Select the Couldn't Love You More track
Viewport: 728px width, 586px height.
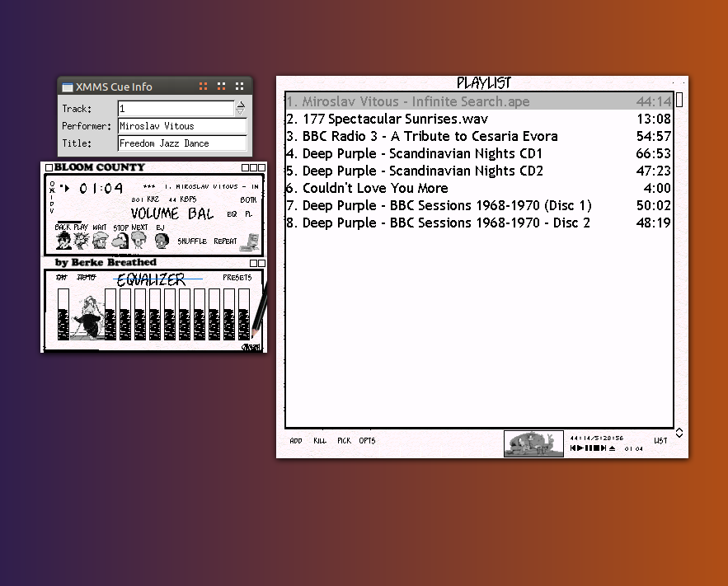pos(375,188)
